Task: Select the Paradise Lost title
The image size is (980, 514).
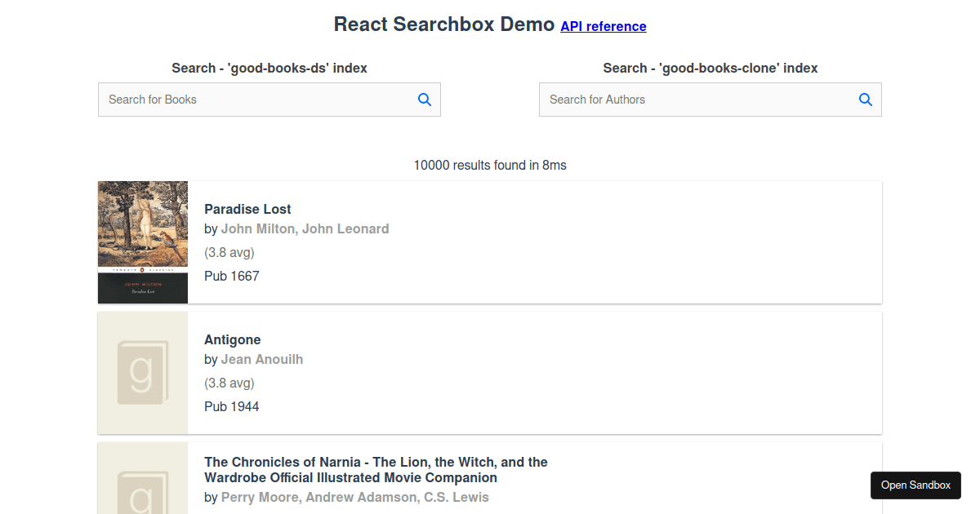Action: 247,209
